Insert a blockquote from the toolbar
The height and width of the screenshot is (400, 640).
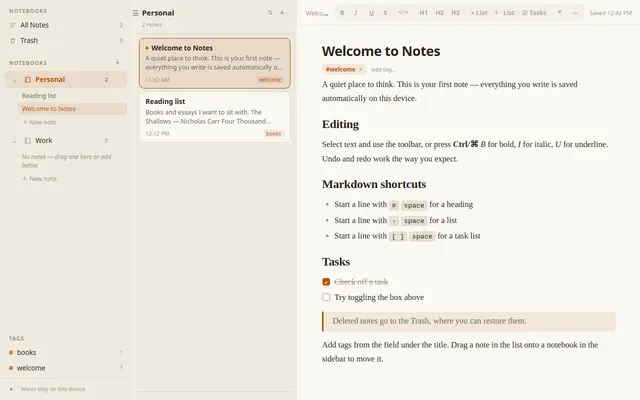pos(560,13)
